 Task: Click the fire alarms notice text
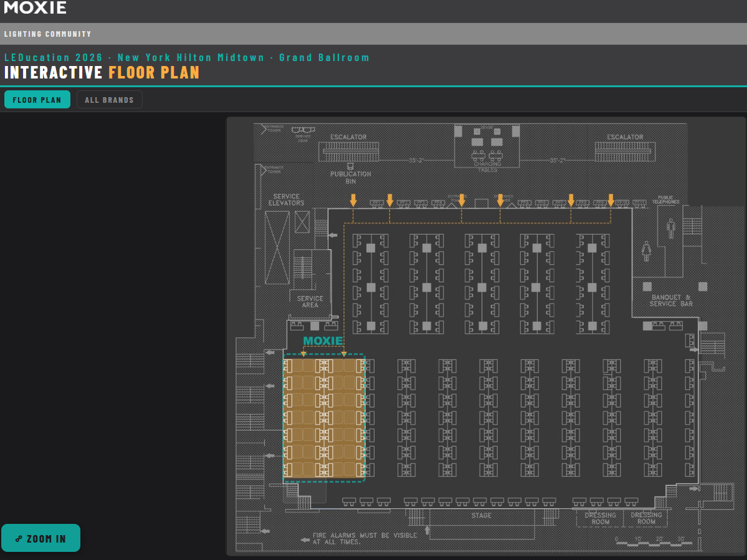pyautogui.click(x=364, y=538)
